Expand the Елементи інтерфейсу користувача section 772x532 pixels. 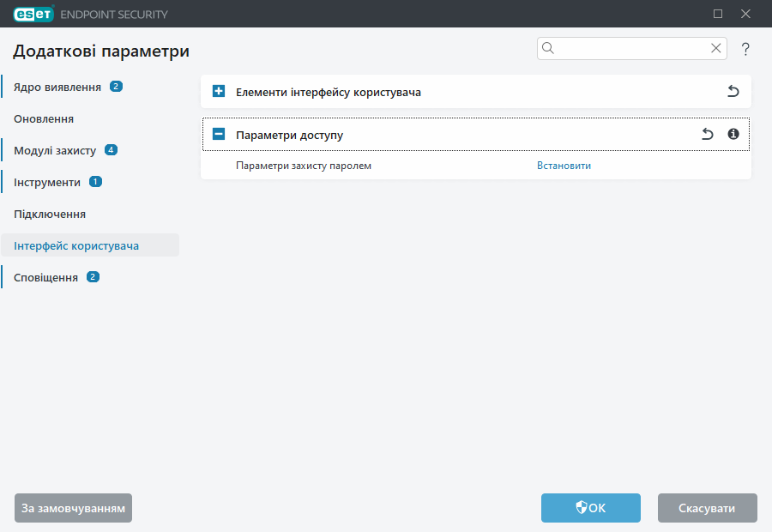click(219, 92)
